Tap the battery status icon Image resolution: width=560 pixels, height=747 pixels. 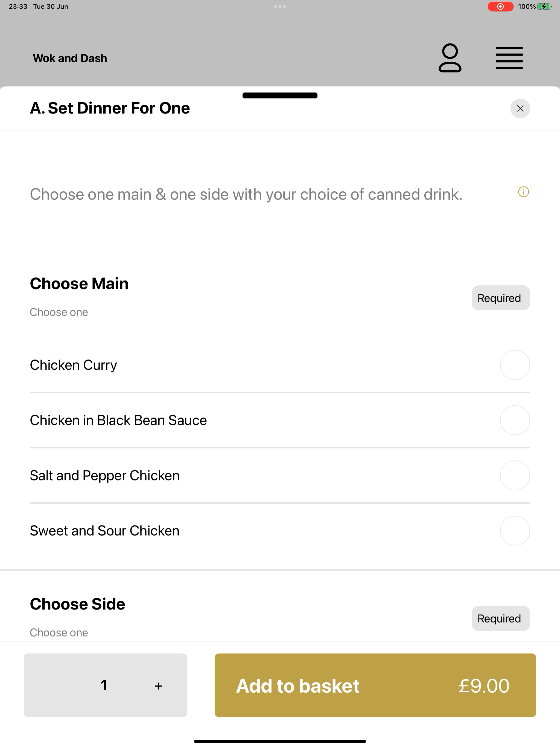click(x=544, y=6)
